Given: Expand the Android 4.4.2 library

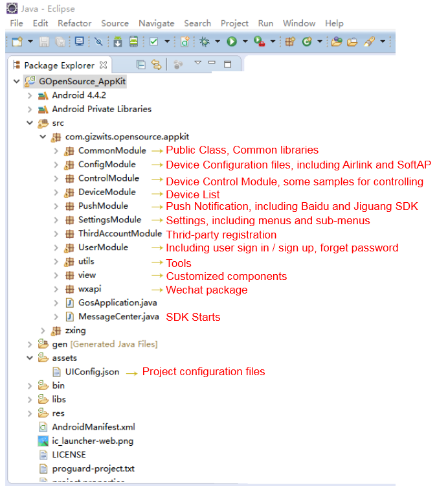Looking at the screenshot, I should click(x=30, y=95).
